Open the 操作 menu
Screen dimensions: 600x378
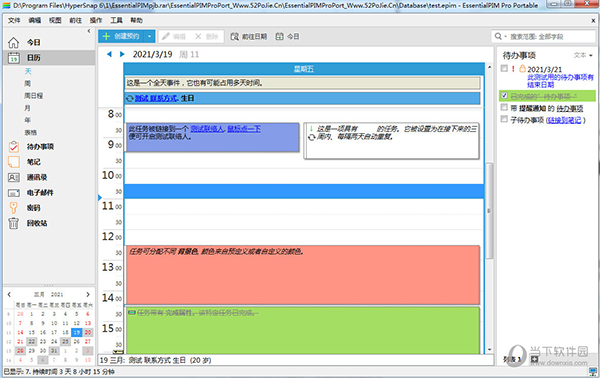96,20
